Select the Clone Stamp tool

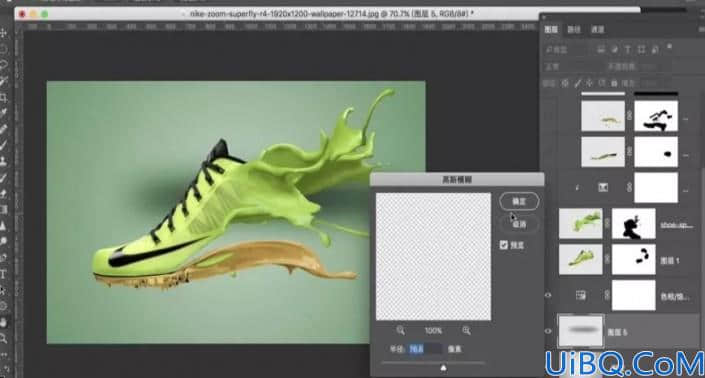[x=4, y=161]
